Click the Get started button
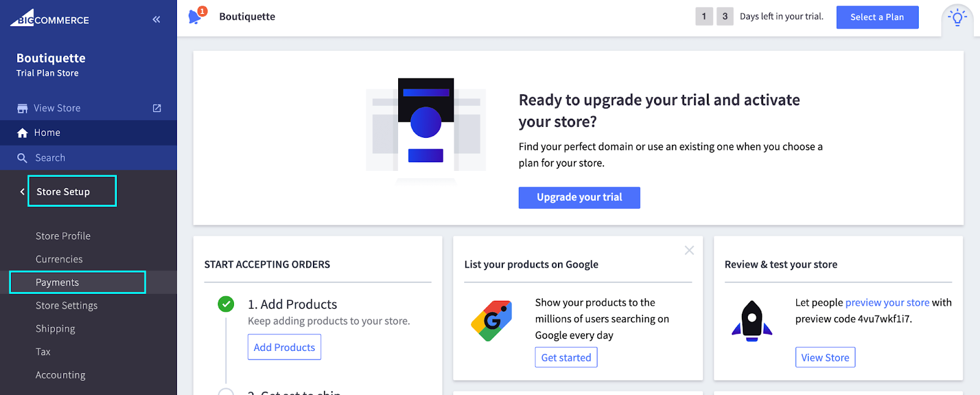 tap(566, 358)
